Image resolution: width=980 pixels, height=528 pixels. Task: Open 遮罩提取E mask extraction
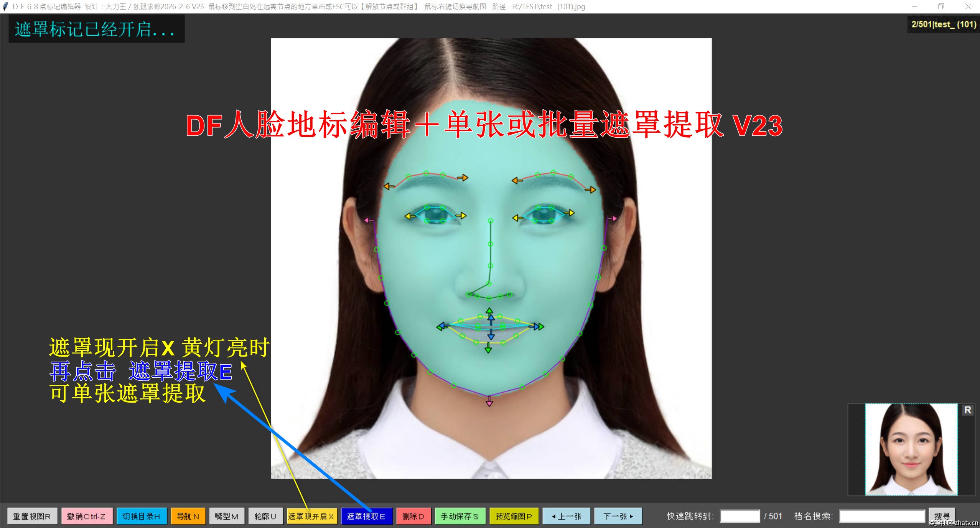tap(367, 516)
